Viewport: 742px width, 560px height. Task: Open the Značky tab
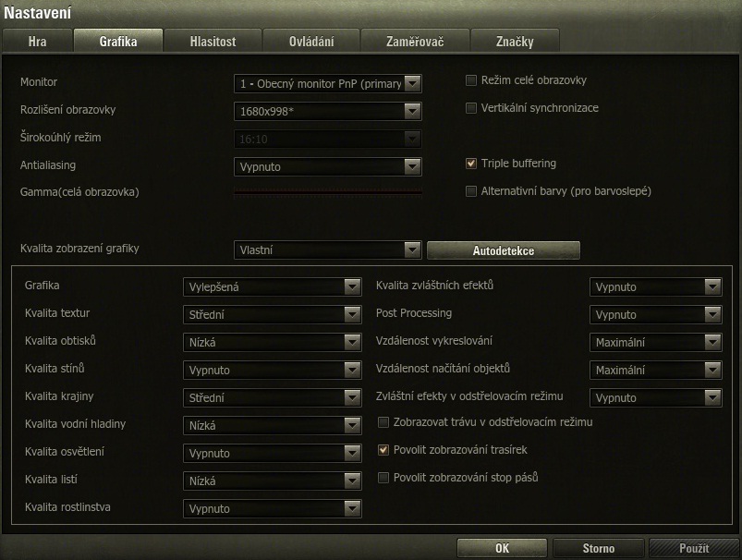click(x=515, y=42)
